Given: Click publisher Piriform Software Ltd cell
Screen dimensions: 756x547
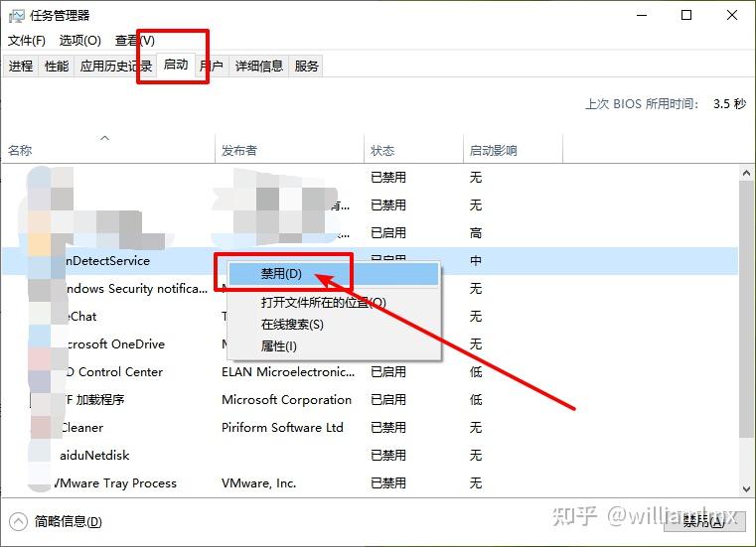Looking at the screenshot, I should [x=282, y=428].
